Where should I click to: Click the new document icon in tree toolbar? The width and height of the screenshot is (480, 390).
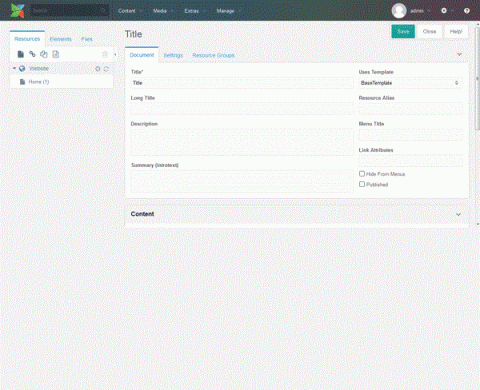click(21, 54)
